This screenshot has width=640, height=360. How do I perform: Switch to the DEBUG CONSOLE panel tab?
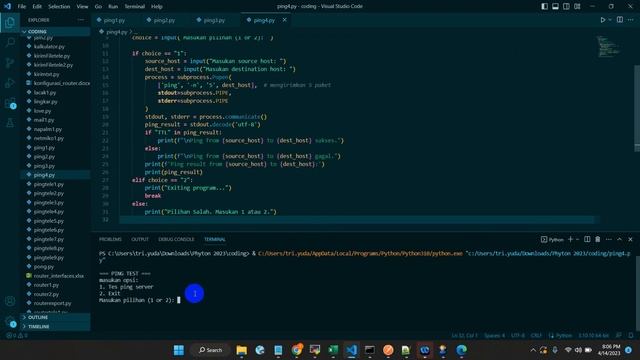[x=176, y=239]
